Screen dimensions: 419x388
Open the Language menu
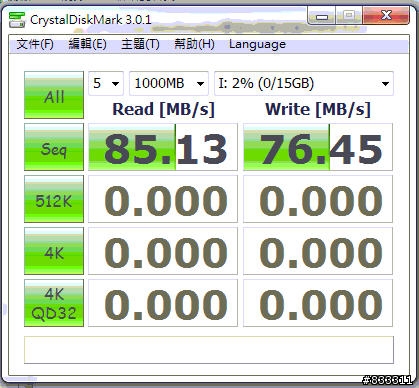pyautogui.click(x=257, y=44)
